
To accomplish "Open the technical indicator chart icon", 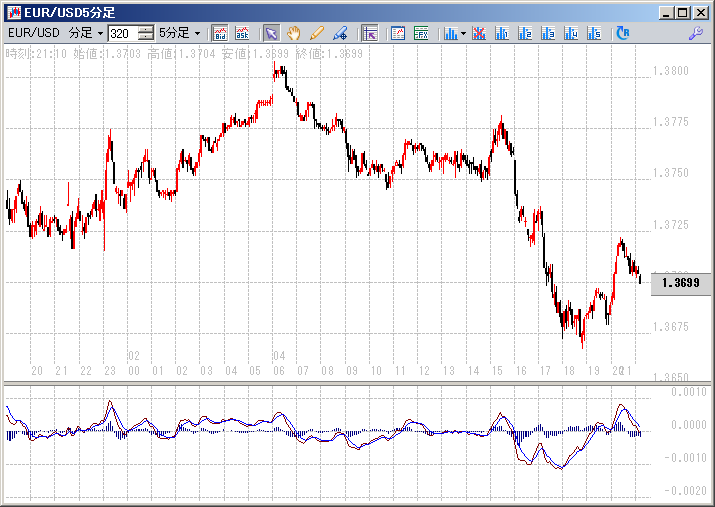I will [451, 33].
